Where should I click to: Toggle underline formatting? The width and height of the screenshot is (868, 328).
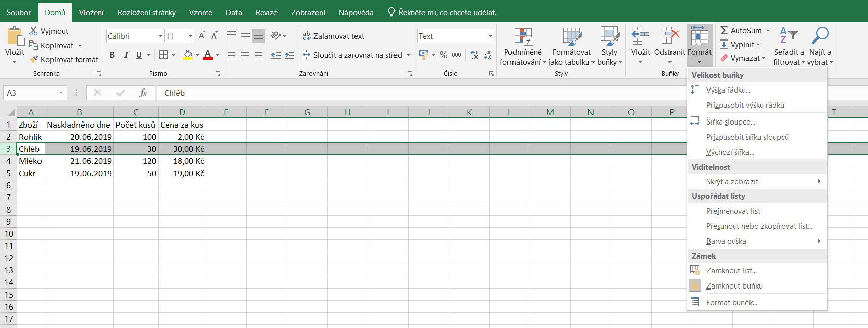click(x=139, y=55)
